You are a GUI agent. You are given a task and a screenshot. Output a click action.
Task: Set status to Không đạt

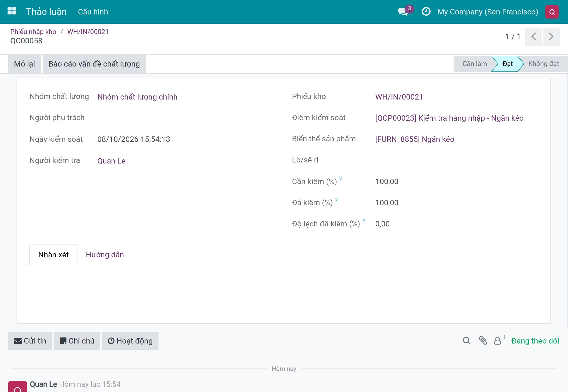tap(543, 64)
